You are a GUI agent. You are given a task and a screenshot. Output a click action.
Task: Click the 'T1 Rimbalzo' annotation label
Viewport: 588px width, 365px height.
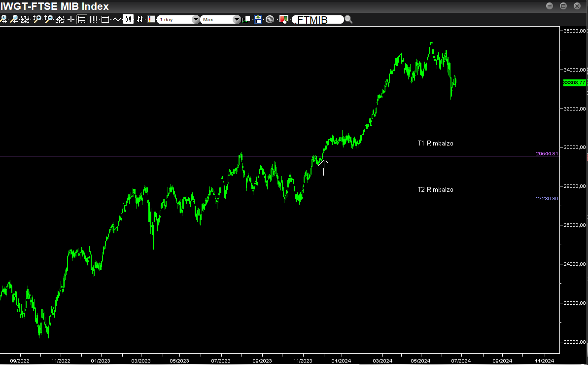pos(435,144)
